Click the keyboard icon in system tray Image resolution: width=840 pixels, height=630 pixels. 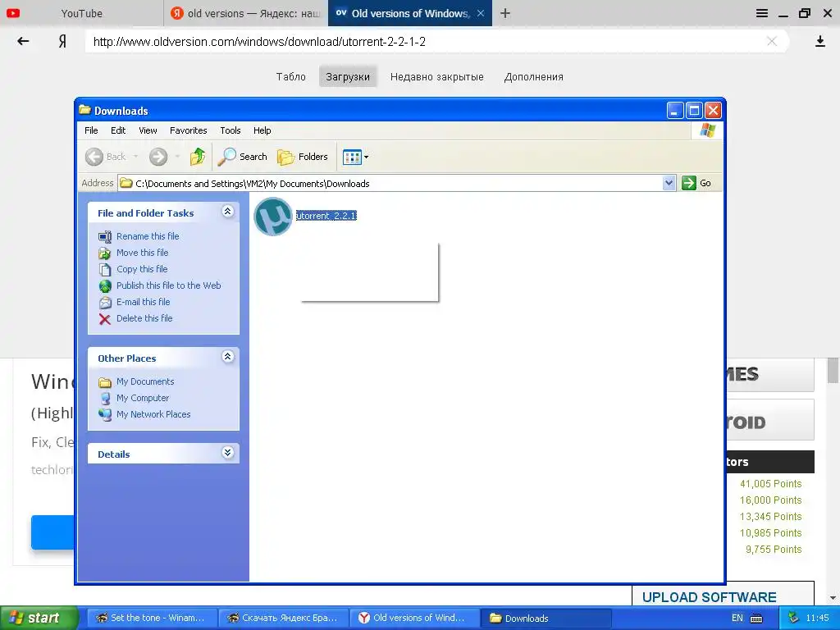pos(756,619)
